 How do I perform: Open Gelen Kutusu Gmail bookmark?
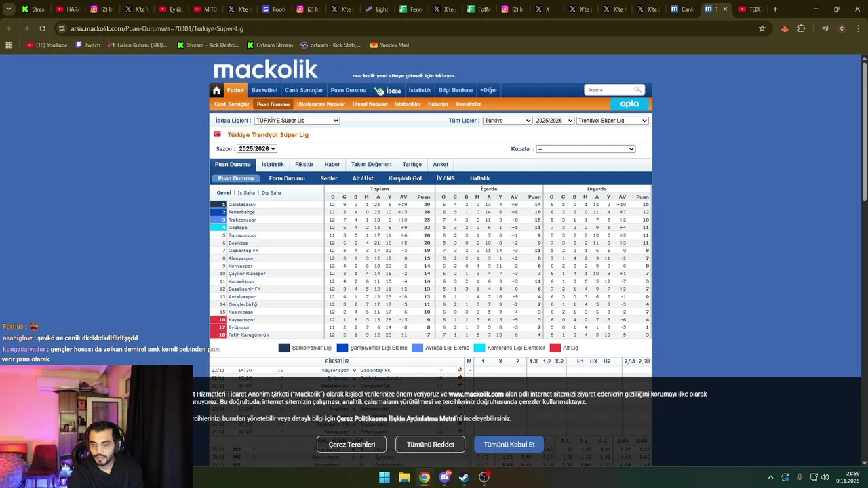137,45
